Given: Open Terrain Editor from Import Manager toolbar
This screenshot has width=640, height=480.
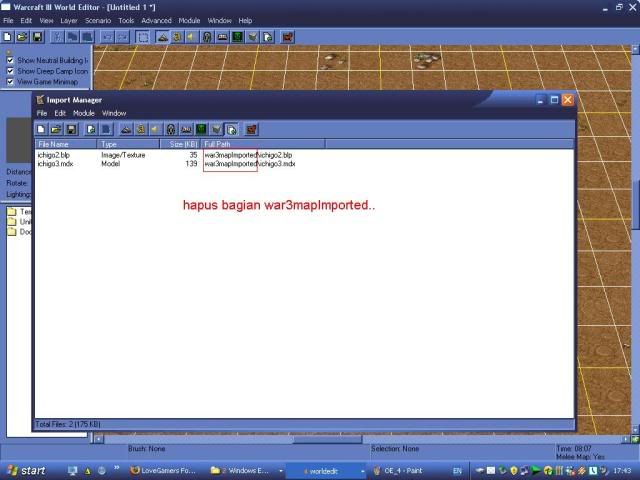Looking at the screenshot, I should pos(126,129).
